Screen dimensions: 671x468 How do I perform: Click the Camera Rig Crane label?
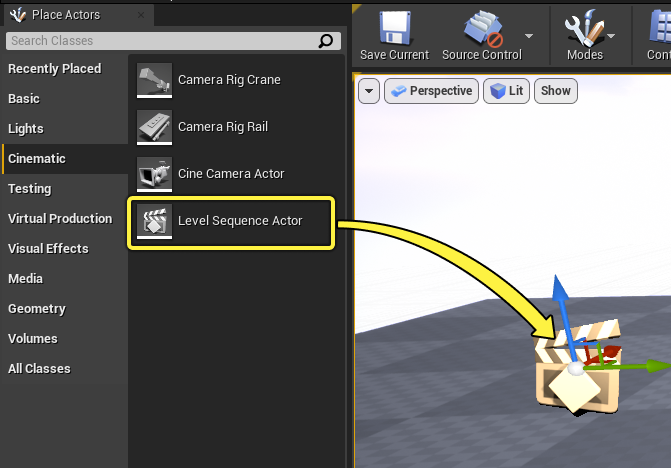(229, 80)
